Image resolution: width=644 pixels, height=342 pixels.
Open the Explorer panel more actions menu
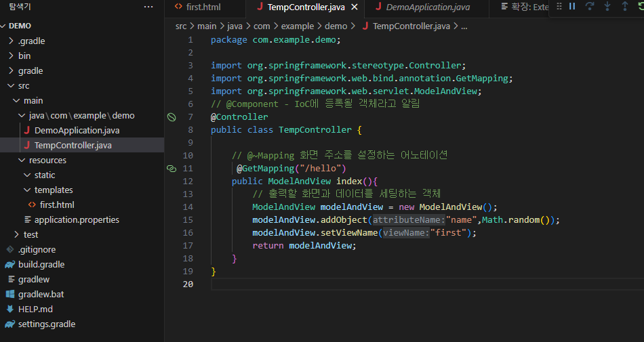click(148, 7)
